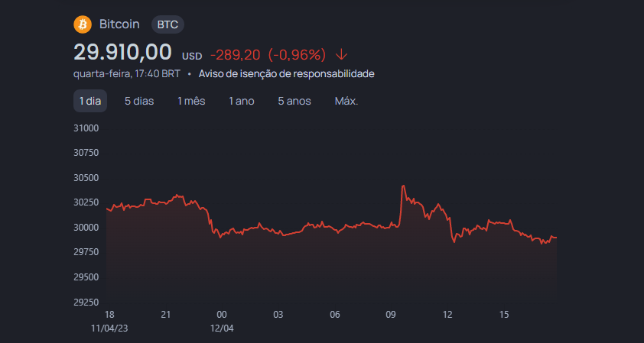
Task: Open Aviso de isenção de responsabilidade link
Action: 287,74
